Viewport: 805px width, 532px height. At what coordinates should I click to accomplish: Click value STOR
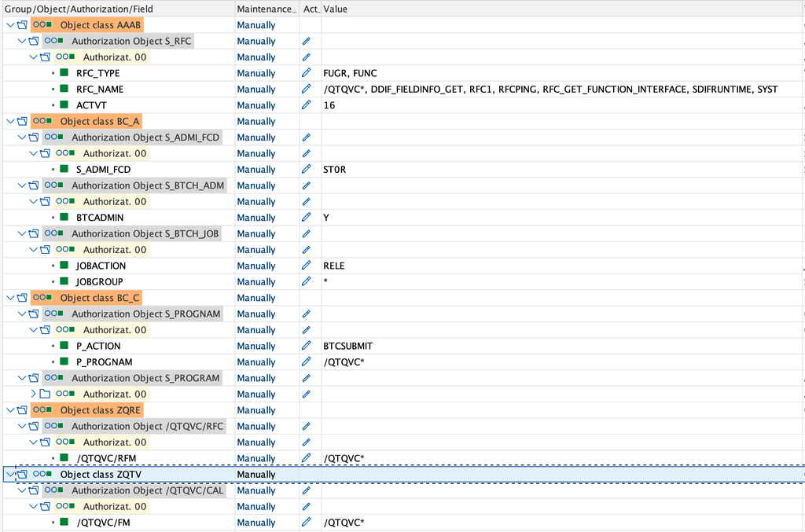[335, 169]
